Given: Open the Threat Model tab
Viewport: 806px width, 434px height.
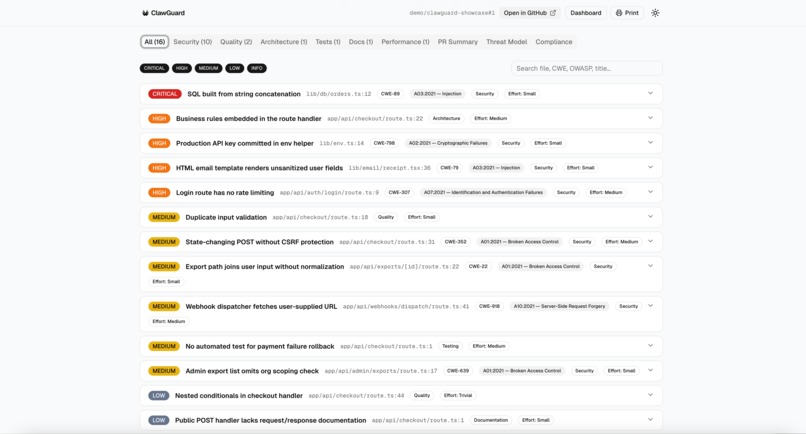Looking at the screenshot, I should tap(506, 42).
